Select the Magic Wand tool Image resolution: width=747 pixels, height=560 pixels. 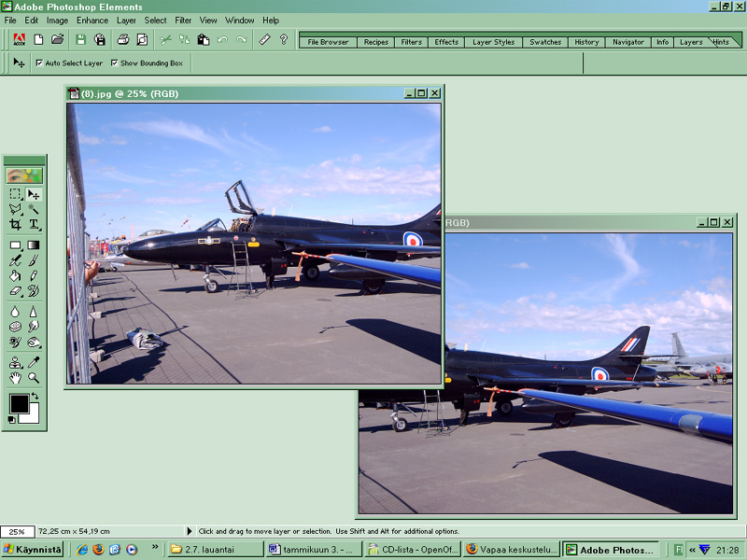[34, 209]
